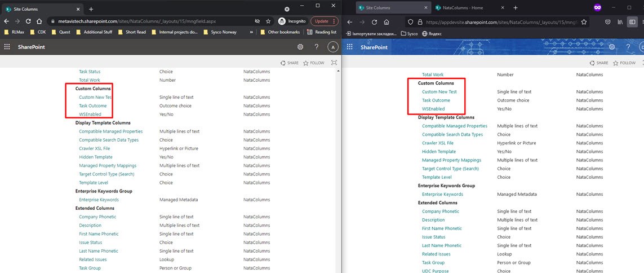Open WSEnabled column in left window

pos(90,115)
